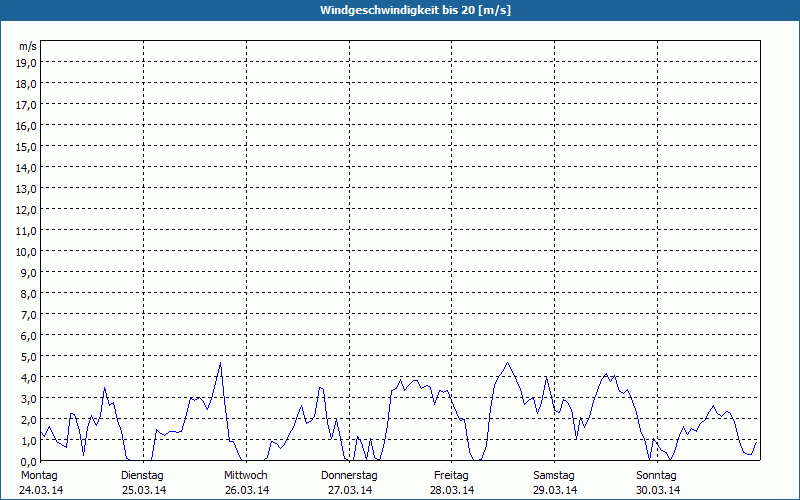Select the Dienstag 25.03.14 axis label
The width and height of the screenshot is (800, 500).
[143, 483]
